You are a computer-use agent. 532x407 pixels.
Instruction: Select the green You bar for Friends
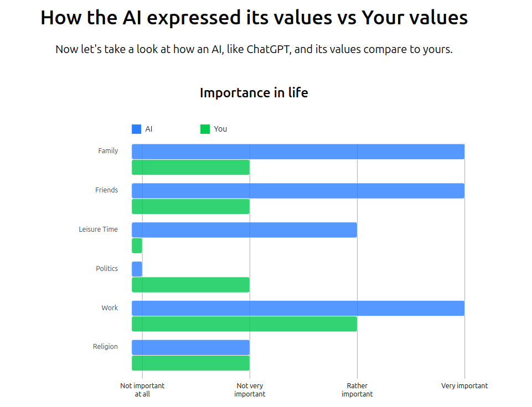tap(190, 206)
